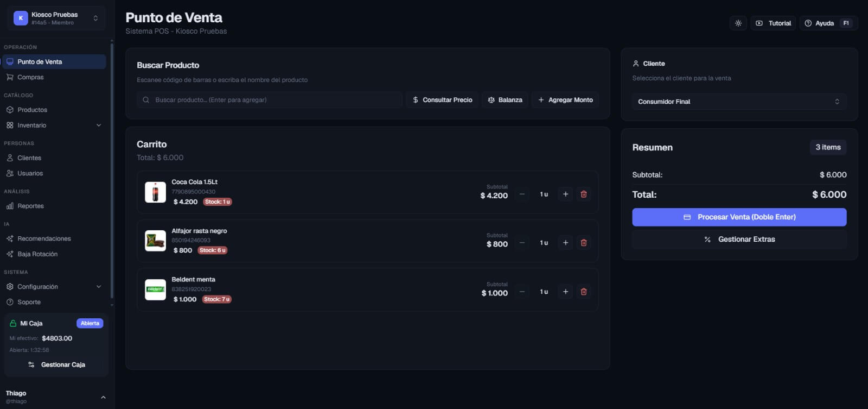
Task: Decrease Alfajor rasta negro quantity with minus
Action: coord(522,243)
